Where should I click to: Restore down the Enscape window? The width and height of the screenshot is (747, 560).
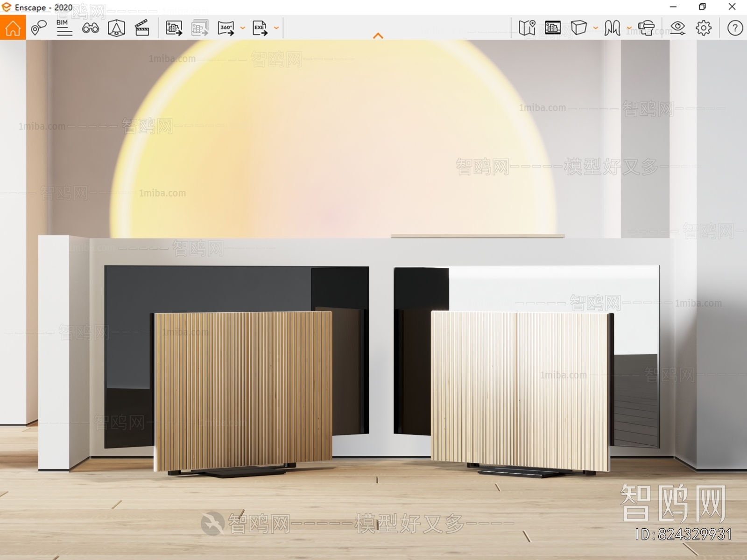click(702, 7)
